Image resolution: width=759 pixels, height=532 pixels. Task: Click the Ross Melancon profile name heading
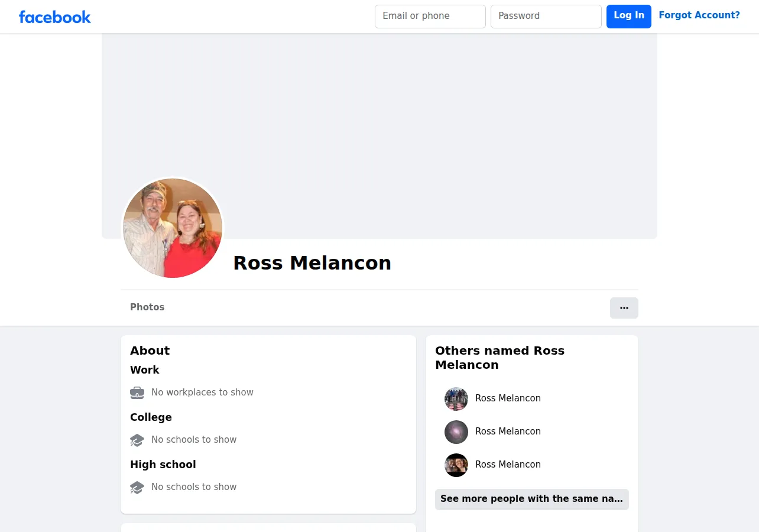(312, 263)
